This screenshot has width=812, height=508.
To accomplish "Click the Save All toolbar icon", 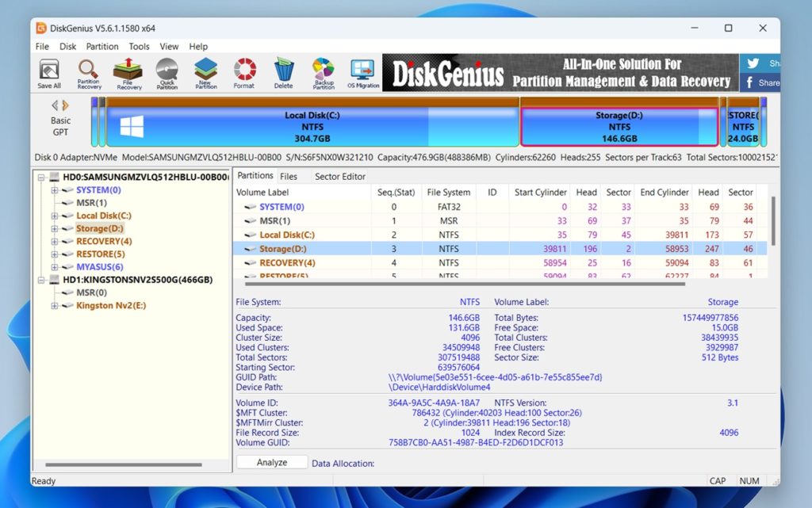I will pyautogui.click(x=49, y=73).
